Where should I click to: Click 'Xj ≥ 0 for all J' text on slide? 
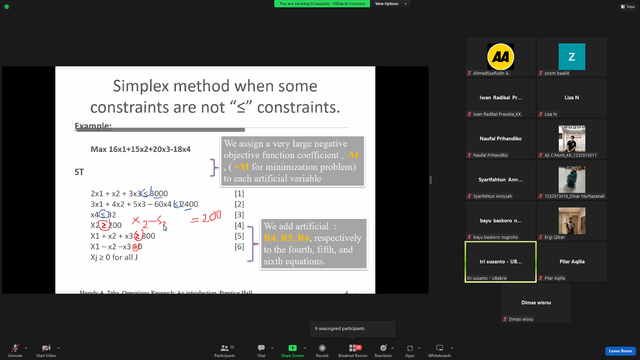pos(114,258)
